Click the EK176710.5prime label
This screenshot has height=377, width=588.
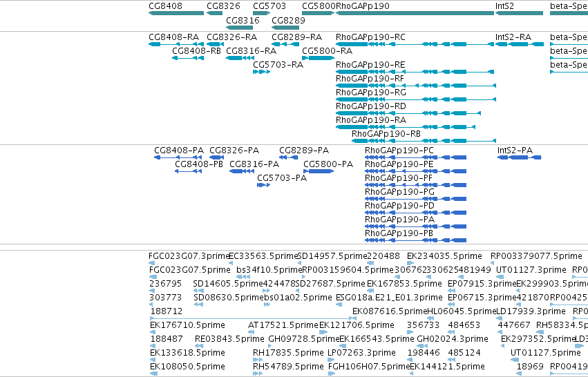(187, 325)
